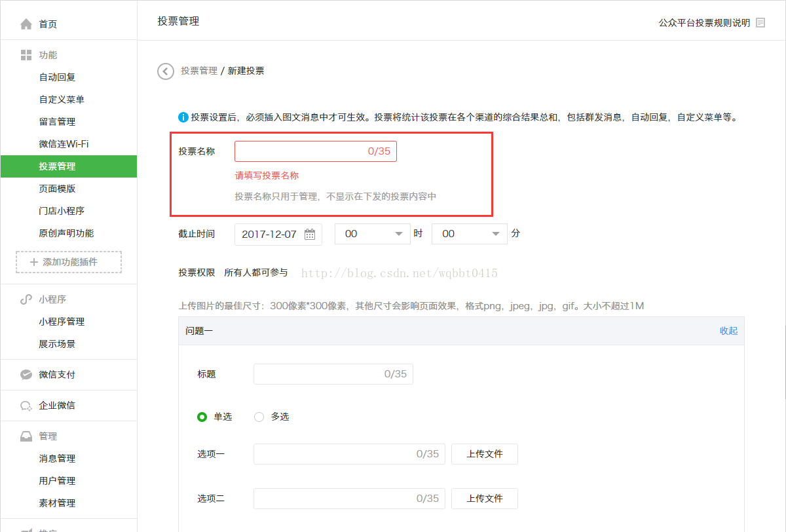Click the 管理 section heading
Screen dimensions: 786x532
tap(48, 436)
